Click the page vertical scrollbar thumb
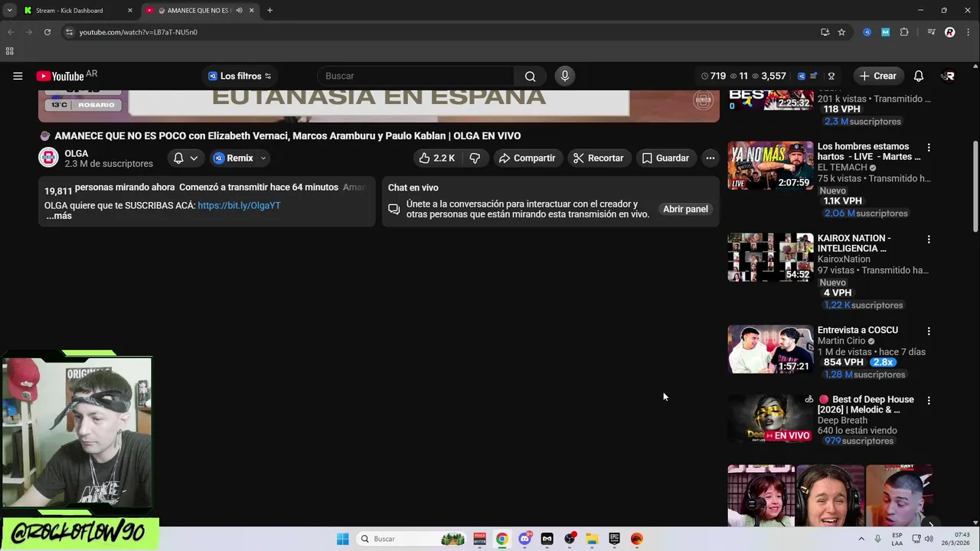Viewport: 980px width, 551px height. tap(975, 186)
